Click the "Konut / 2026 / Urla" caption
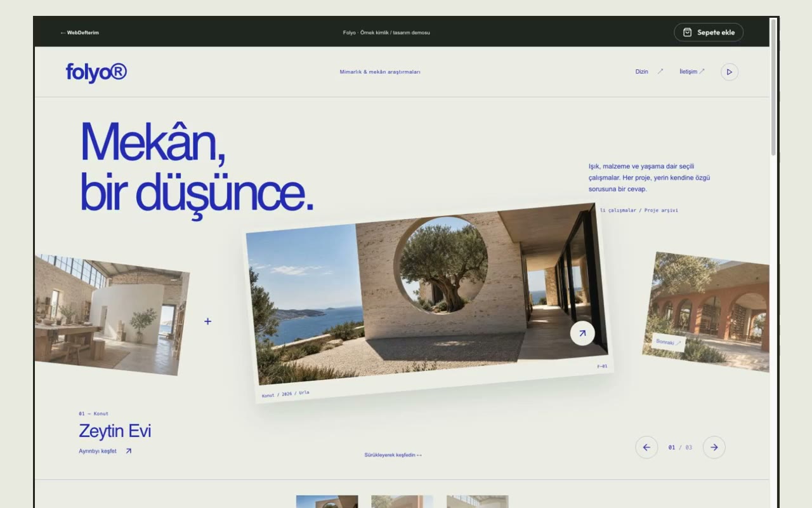Screen dimensions: 812x508 (x=285, y=394)
